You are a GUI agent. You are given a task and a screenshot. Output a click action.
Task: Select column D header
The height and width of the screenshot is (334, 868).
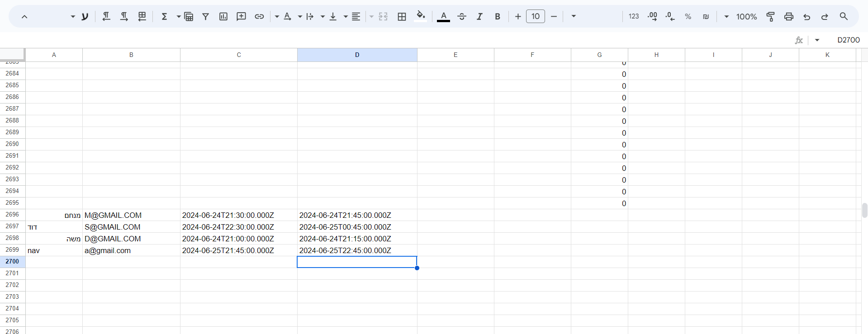pos(357,55)
